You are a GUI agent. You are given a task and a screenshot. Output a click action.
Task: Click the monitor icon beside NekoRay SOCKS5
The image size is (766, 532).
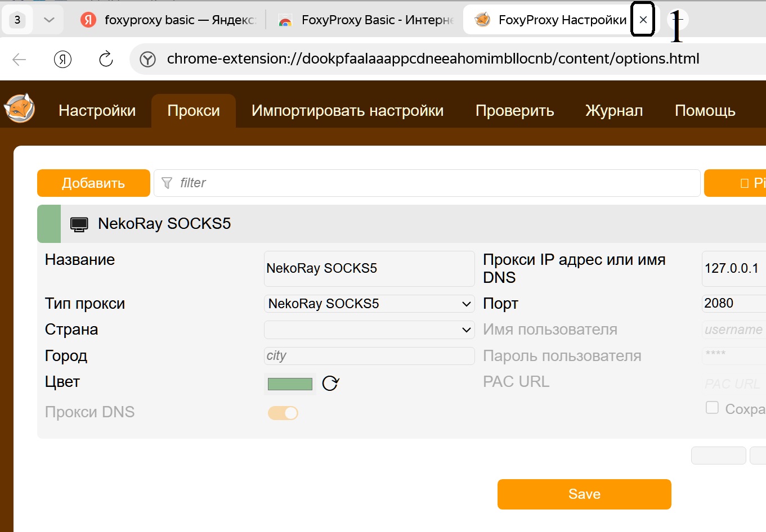coord(79,224)
